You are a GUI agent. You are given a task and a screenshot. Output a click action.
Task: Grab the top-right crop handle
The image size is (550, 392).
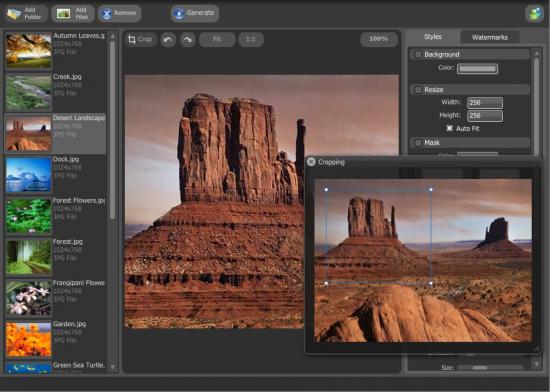[x=431, y=189]
